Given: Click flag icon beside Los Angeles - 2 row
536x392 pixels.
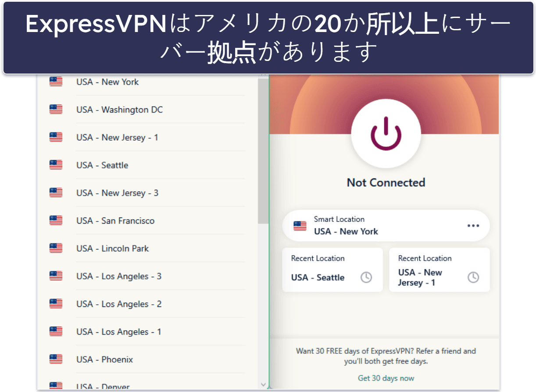Looking at the screenshot, I should click(x=56, y=304).
